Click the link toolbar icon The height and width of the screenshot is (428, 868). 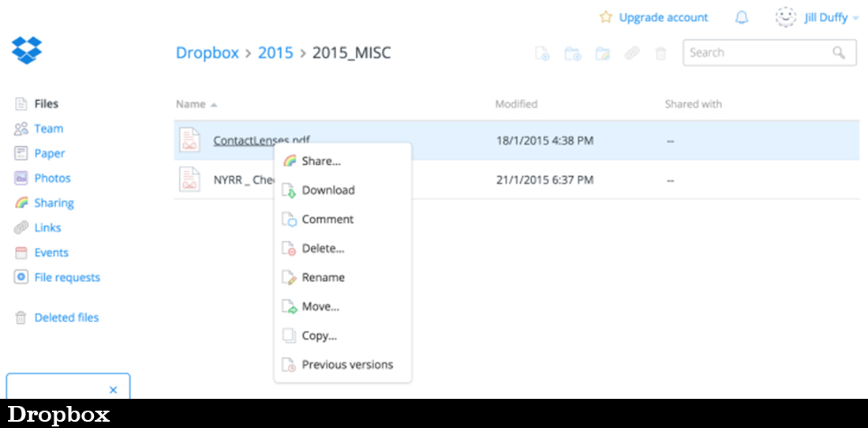pos(631,53)
